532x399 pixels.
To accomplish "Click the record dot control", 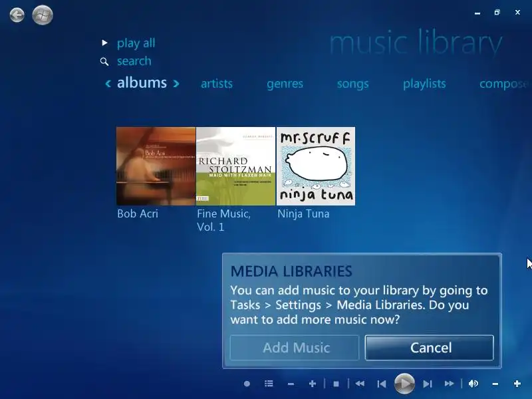I will (x=247, y=384).
